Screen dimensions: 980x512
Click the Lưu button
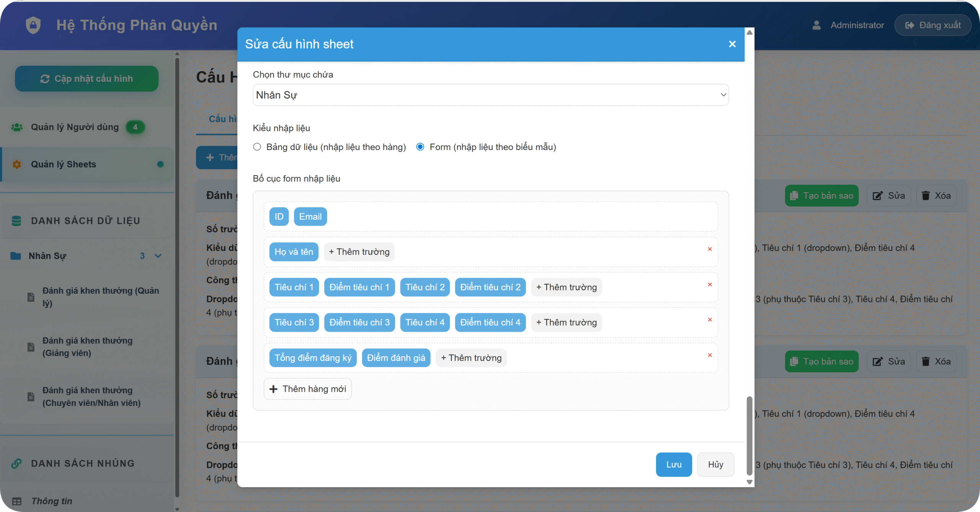point(674,465)
